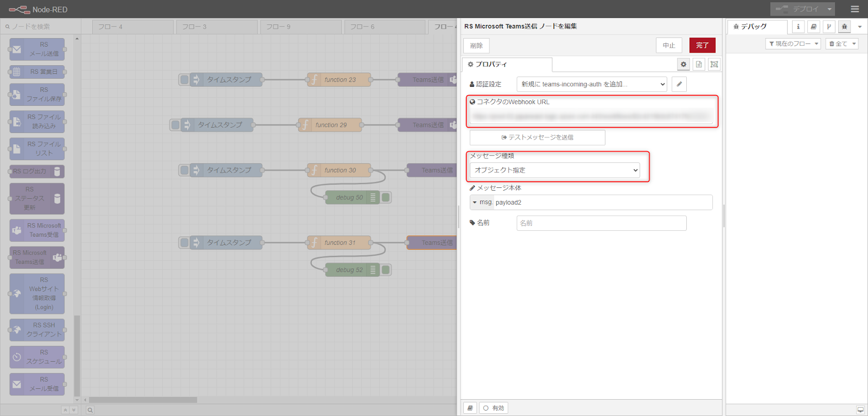Expand all palette categories arrow button

[x=74, y=410]
